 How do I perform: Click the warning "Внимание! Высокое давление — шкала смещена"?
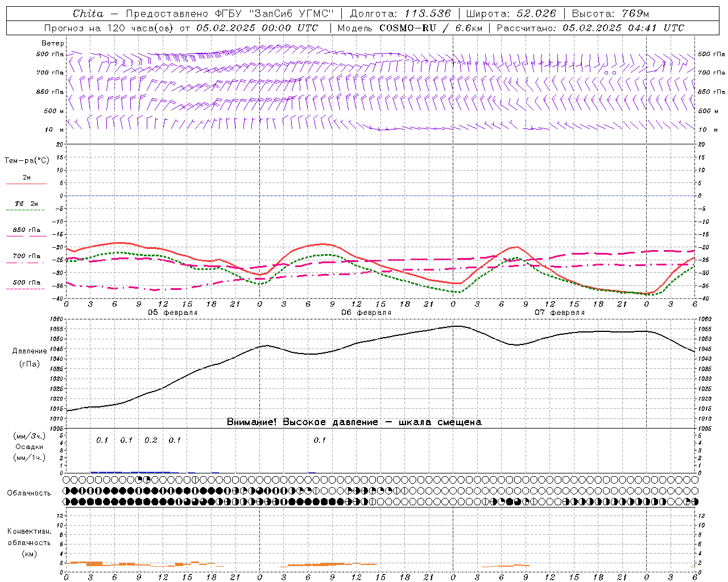(354, 422)
